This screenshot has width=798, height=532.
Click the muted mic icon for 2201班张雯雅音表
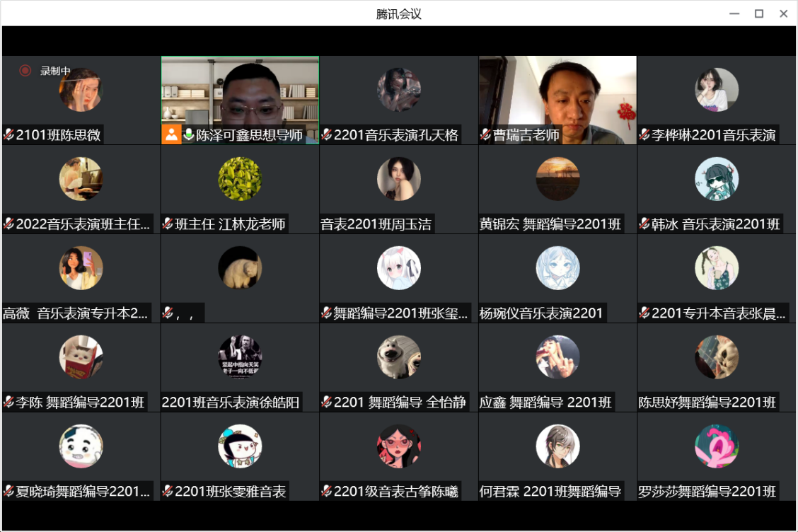pos(168,492)
